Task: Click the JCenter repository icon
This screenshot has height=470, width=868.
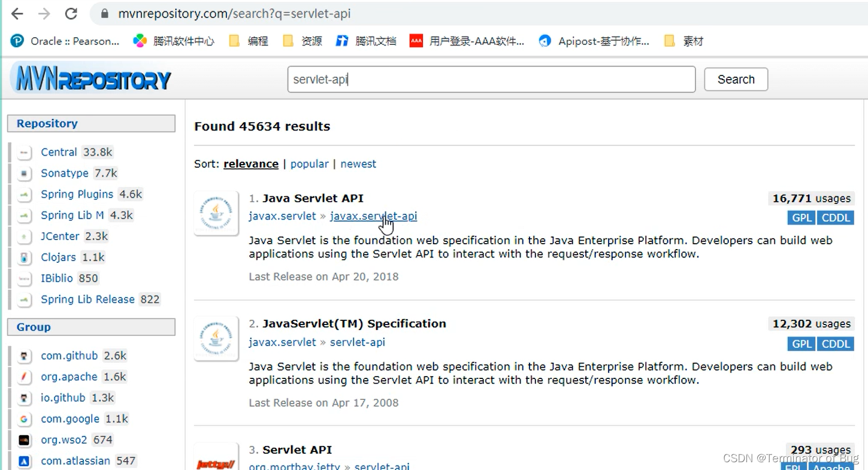Action: tap(24, 236)
